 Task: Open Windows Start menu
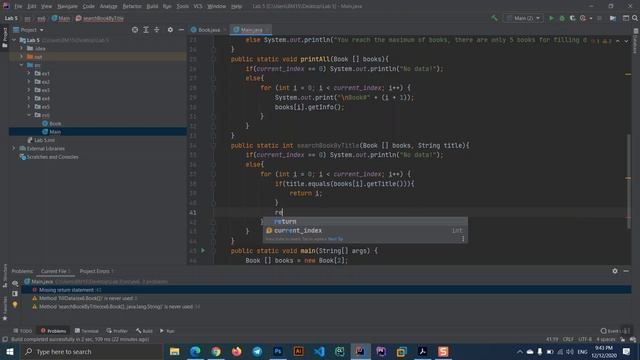9,352
